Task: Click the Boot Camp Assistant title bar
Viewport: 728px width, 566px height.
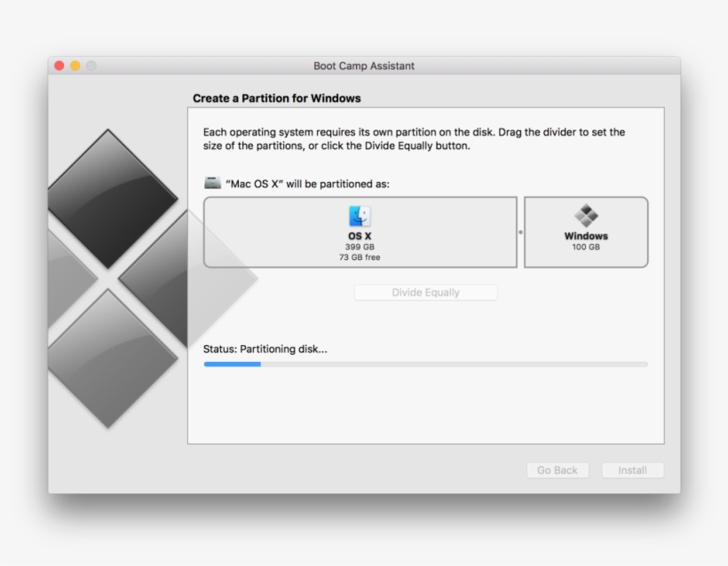Action: tap(364, 66)
